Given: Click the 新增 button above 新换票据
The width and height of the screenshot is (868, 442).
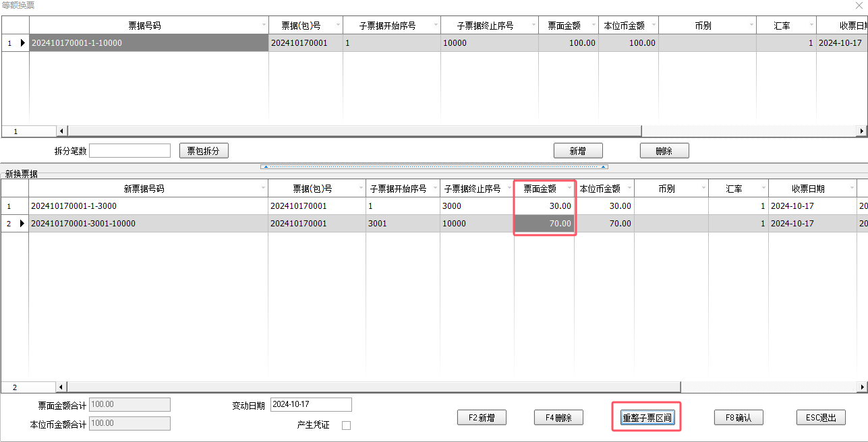Looking at the screenshot, I should [578, 151].
